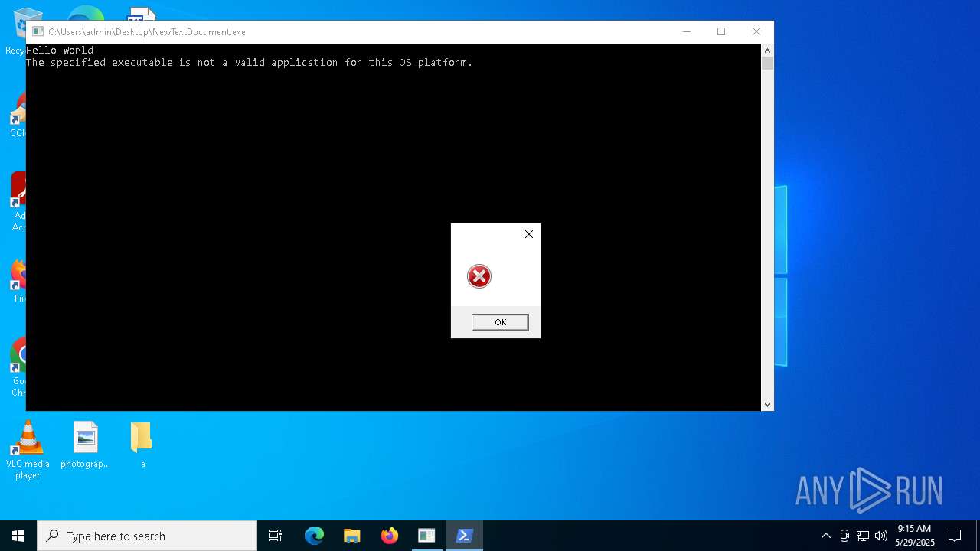Click OK in the error dialog
Screen dimensions: 980x551
point(500,322)
